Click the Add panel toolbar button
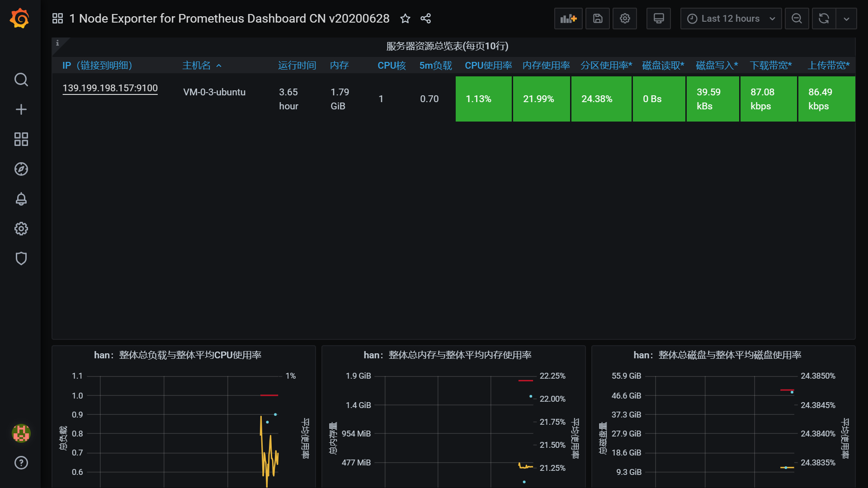 click(x=568, y=19)
